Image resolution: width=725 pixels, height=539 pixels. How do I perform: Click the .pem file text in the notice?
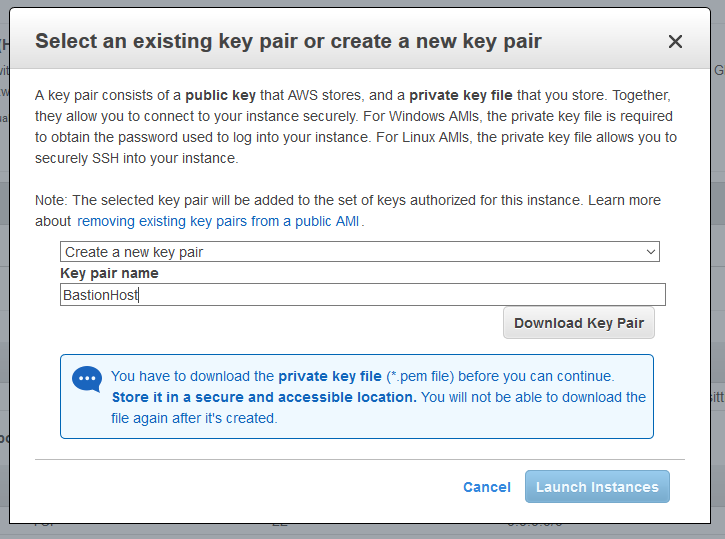[x=420, y=376]
